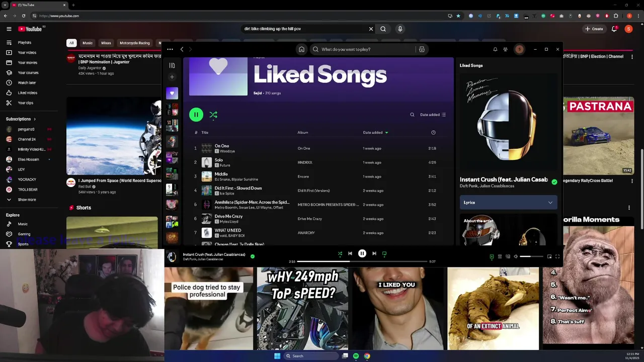The image size is (644, 362).
Task: Skip to next track in Spotify
Action: (x=374, y=253)
